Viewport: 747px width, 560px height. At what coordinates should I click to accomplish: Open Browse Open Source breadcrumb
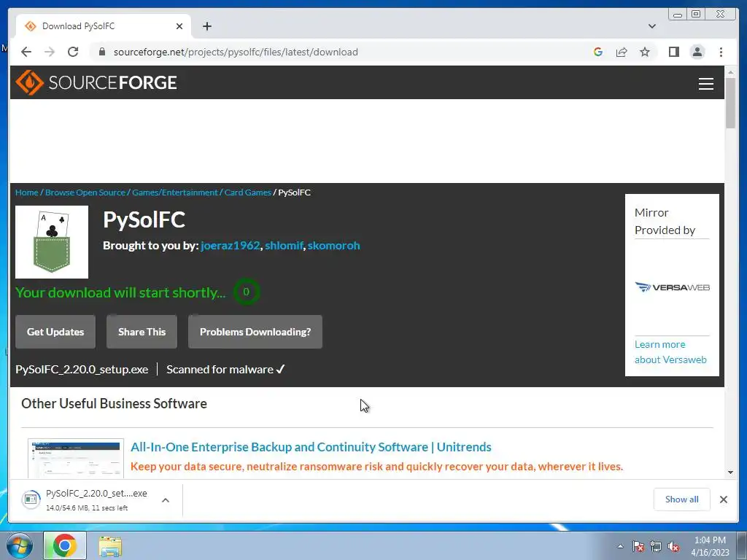(x=85, y=192)
